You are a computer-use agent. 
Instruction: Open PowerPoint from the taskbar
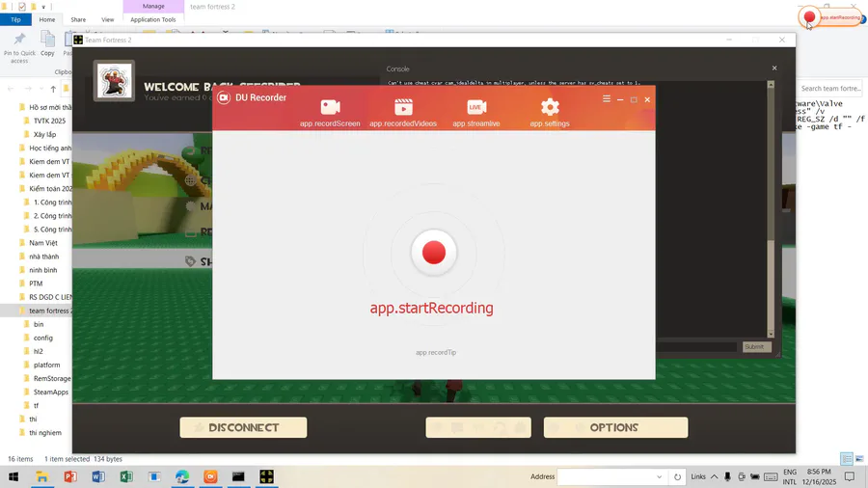point(70,476)
